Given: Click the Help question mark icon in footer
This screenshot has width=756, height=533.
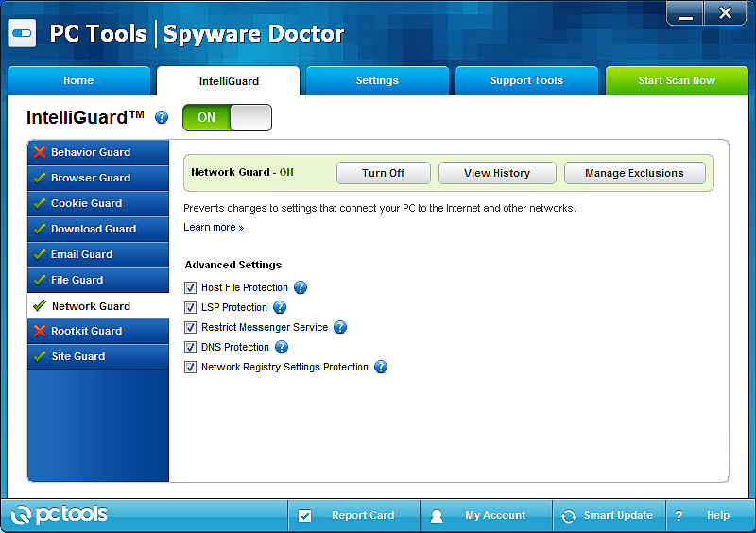Looking at the screenshot, I should (x=679, y=516).
